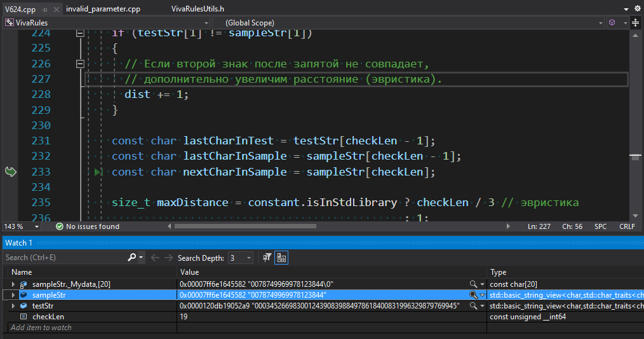The image size is (644, 339).
Task: Click the CRLF line ending indicator
Action: point(627,226)
